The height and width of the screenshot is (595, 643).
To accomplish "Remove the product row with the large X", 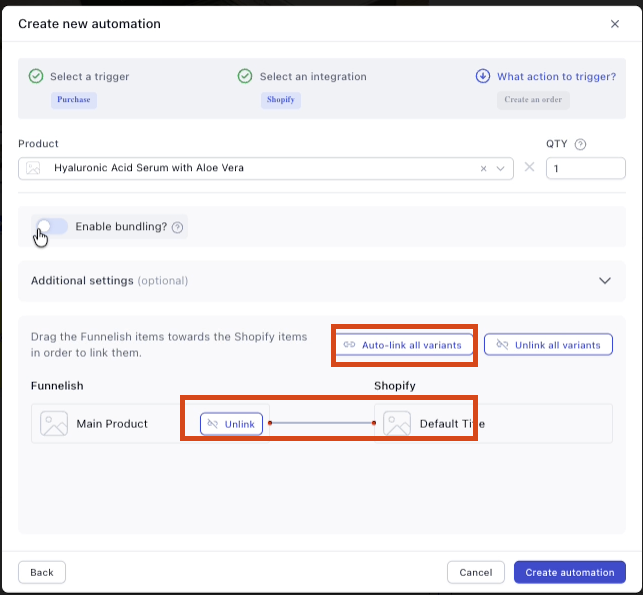I will click(530, 167).
